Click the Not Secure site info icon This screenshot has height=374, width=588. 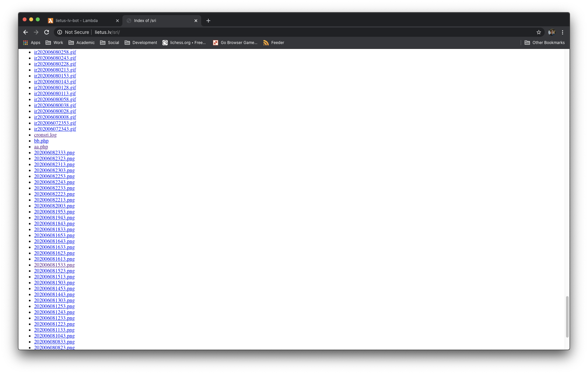tap(59, 32)
